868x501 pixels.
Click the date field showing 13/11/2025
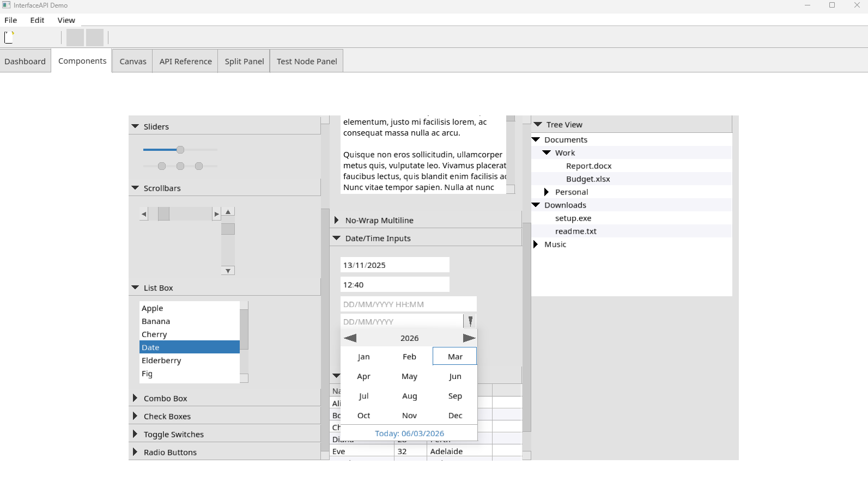[395, 265]
